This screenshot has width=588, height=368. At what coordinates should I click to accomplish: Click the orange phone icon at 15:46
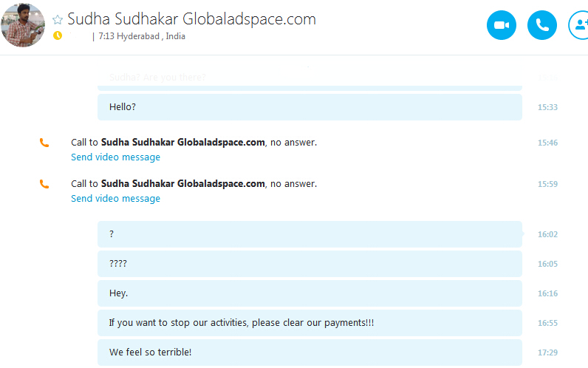[44, 143]
